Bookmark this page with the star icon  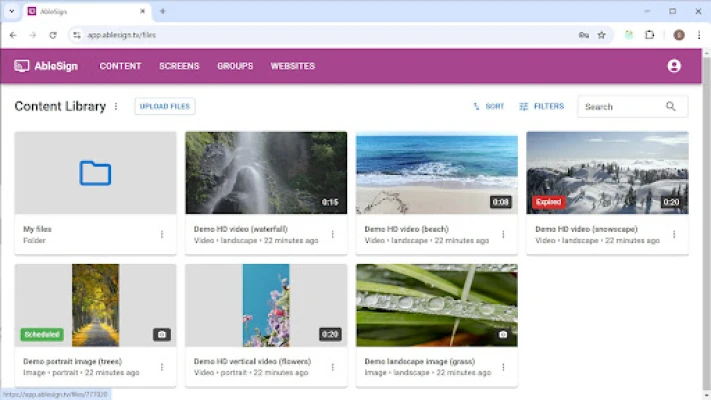pos(601,34)
